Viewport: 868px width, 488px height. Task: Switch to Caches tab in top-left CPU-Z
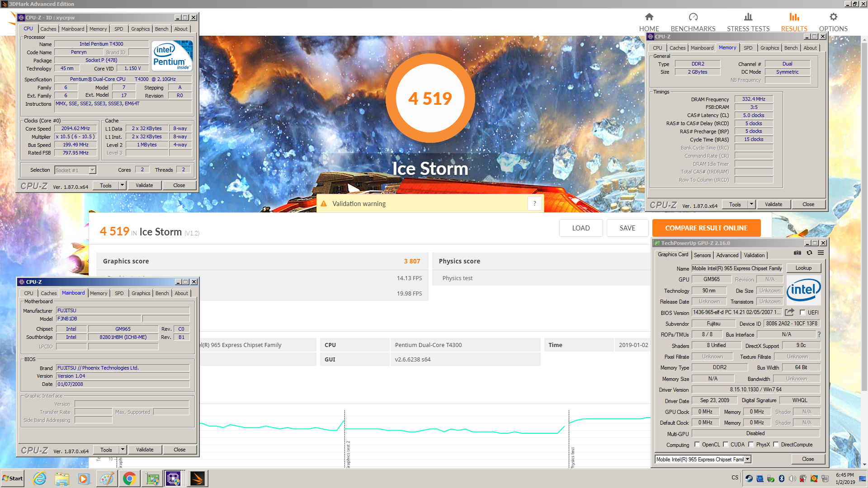48,29
